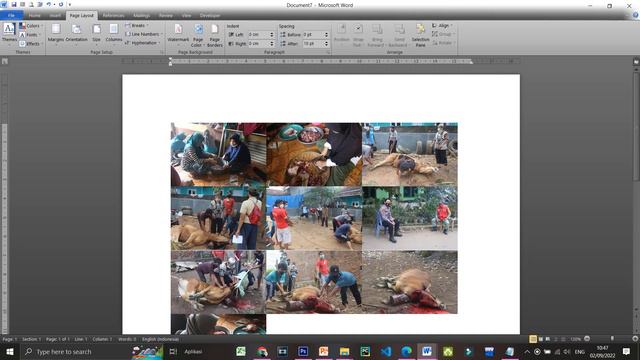
Task: Open the theme Colors dropdown
Action: (30, 26)
